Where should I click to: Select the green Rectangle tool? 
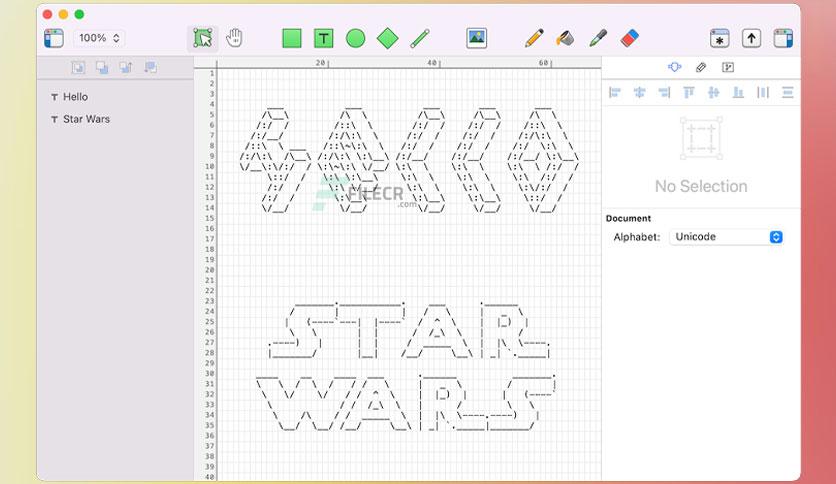pos(292,38)
